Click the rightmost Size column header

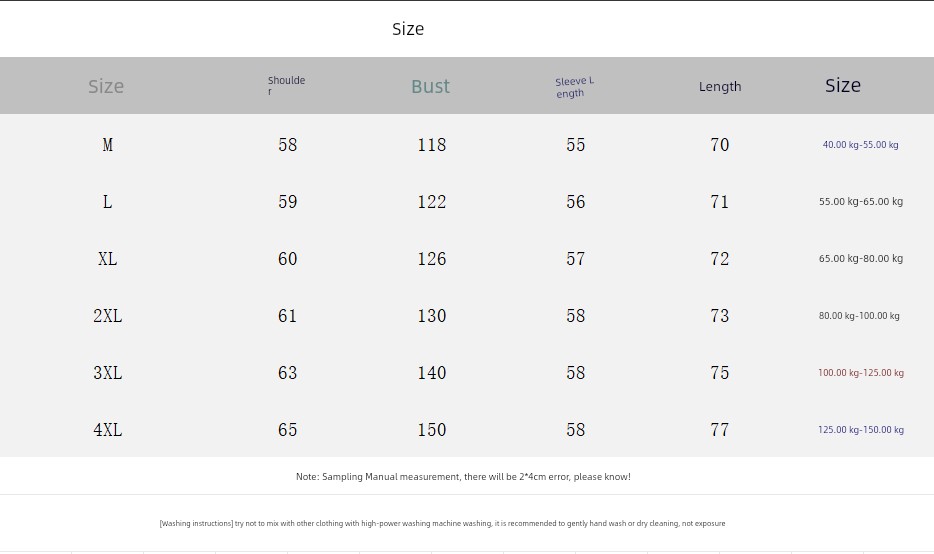843,85
